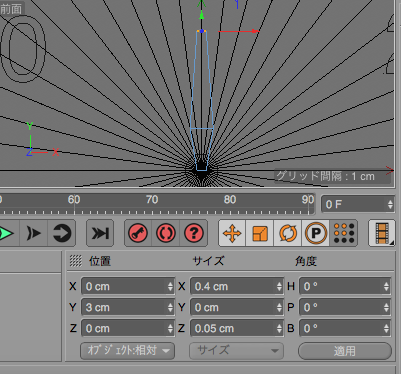The height and width of the screenshot is (374, 401).
Task: Click timeline ruler at frame 60
Action: [x=74, y=200]
